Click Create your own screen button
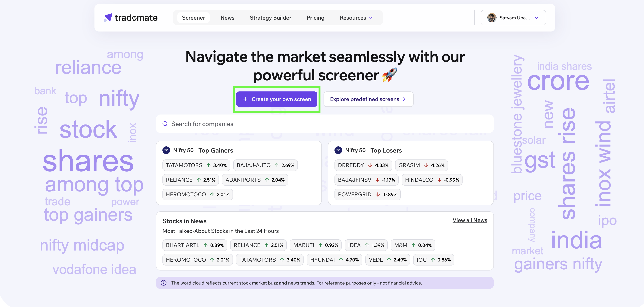Viewport: 644px width, 307px height. [276, 99]
